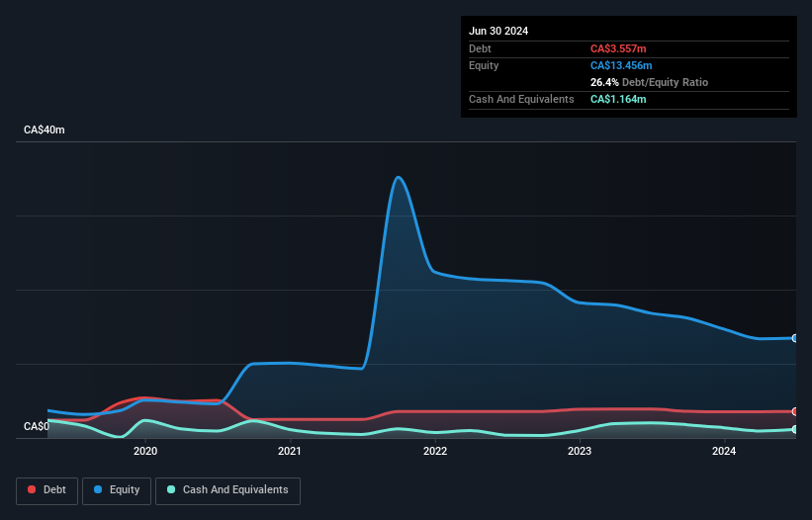Click the Equity line peak in late 2021
Image resolution: width=812 pixels, height=520 pixels.
tap(398, 178)
